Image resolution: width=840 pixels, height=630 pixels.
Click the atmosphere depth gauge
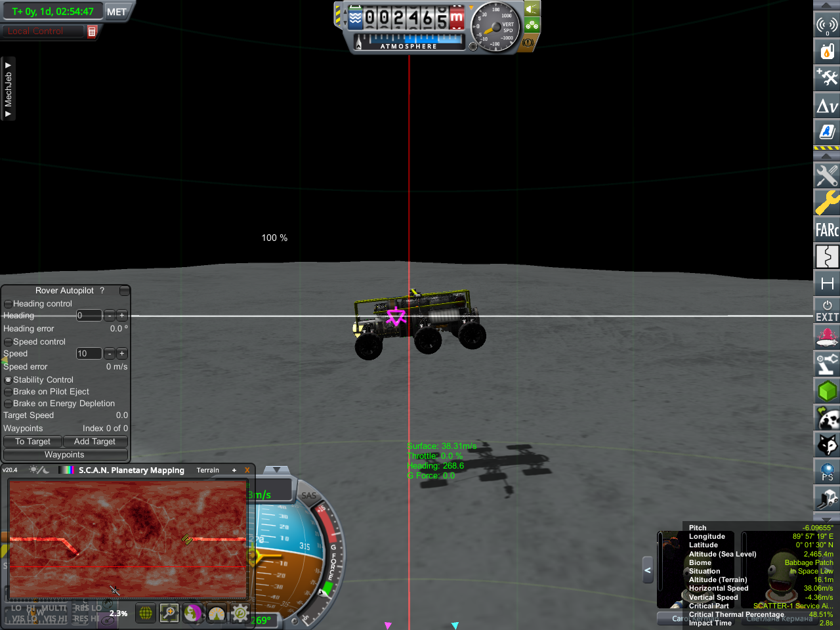point(409,42)
